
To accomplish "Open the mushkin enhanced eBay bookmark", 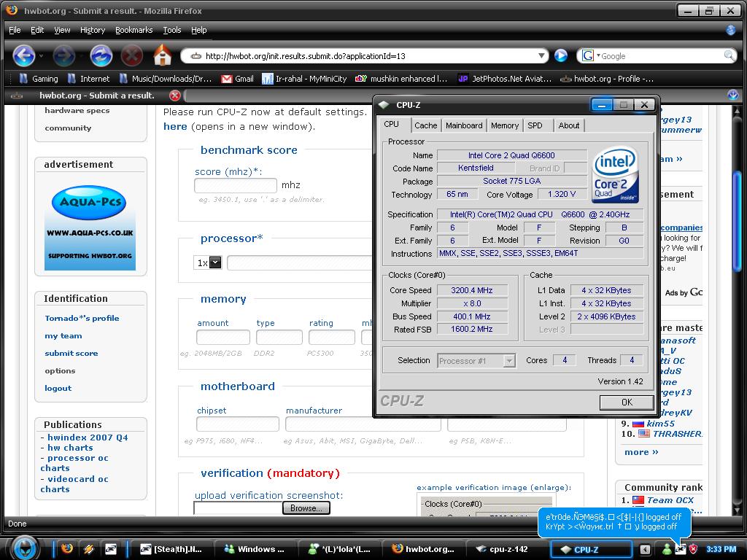I will pos(401,79).
